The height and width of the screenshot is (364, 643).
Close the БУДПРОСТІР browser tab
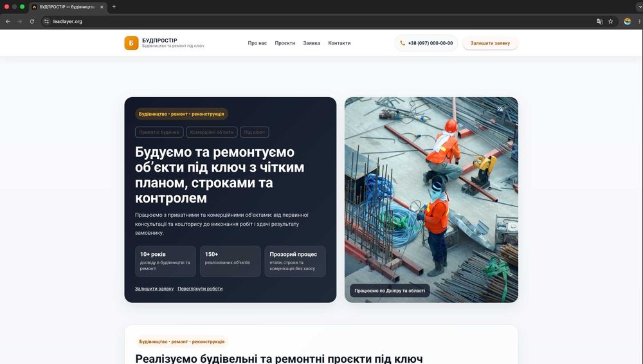click(x=102, y=7)
